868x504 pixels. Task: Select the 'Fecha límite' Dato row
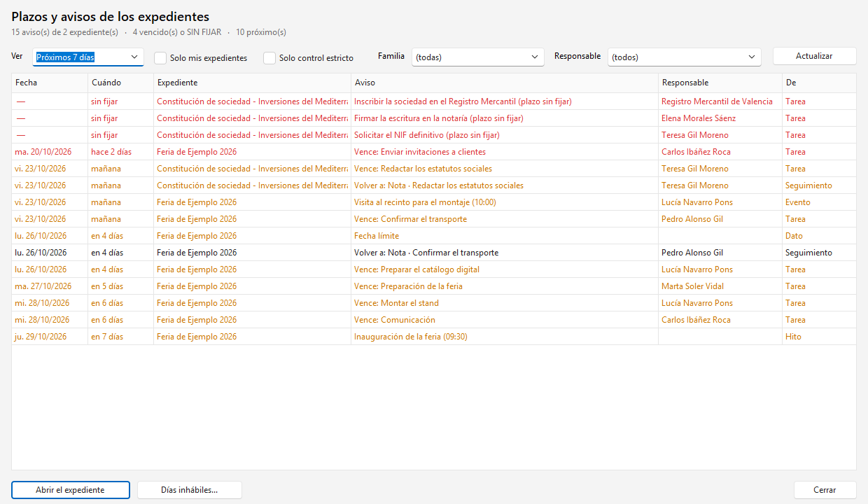[434, 236]
